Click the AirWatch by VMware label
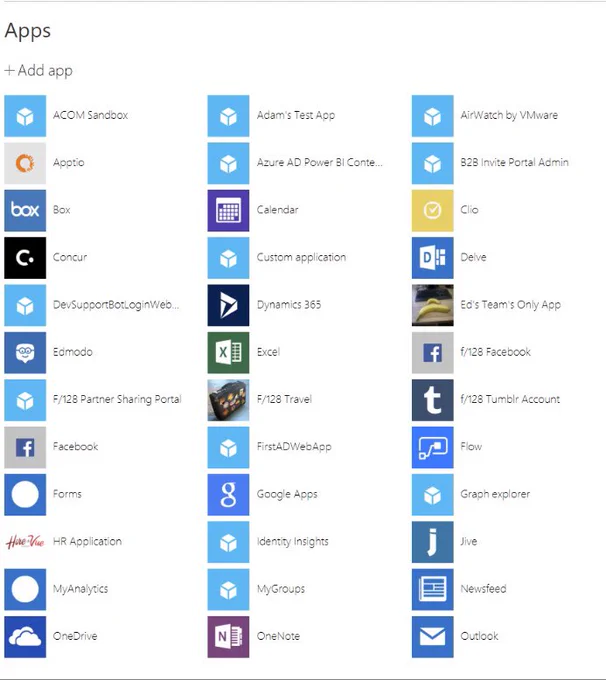This screenshot has width=606, height=680. click(x=509, y=115)
